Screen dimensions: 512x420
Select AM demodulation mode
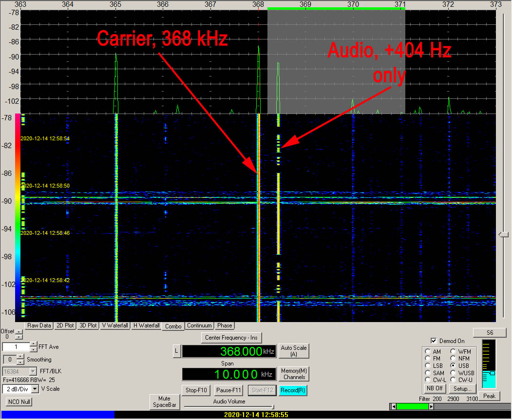click(428, 351)
